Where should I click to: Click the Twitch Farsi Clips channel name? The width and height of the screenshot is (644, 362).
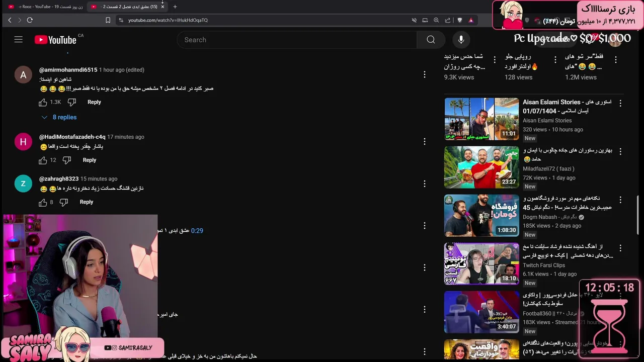(x=544, y=265)
